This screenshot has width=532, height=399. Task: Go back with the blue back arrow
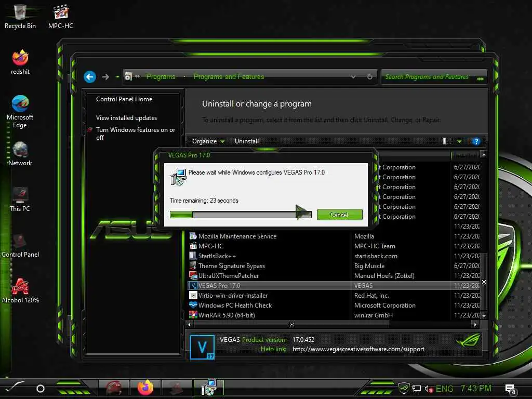(90, 77)
